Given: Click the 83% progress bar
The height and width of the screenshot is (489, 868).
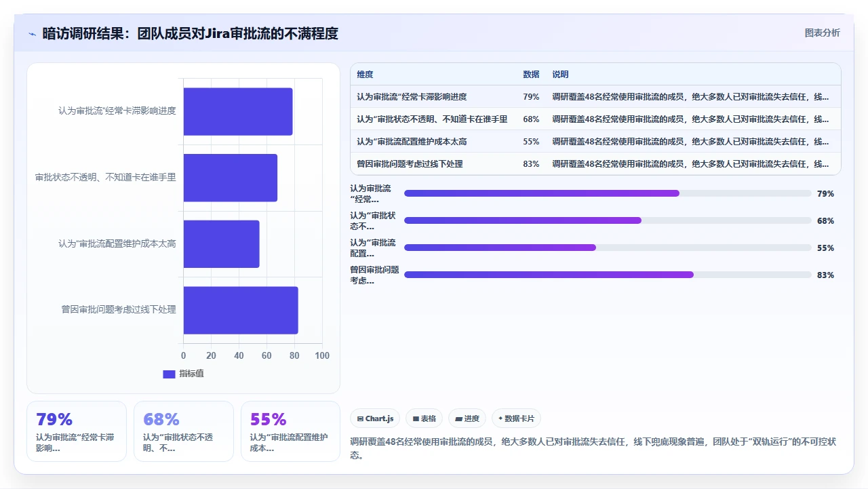Looking at the screenshot, I should pyautogui.click(x=608, y=275).
